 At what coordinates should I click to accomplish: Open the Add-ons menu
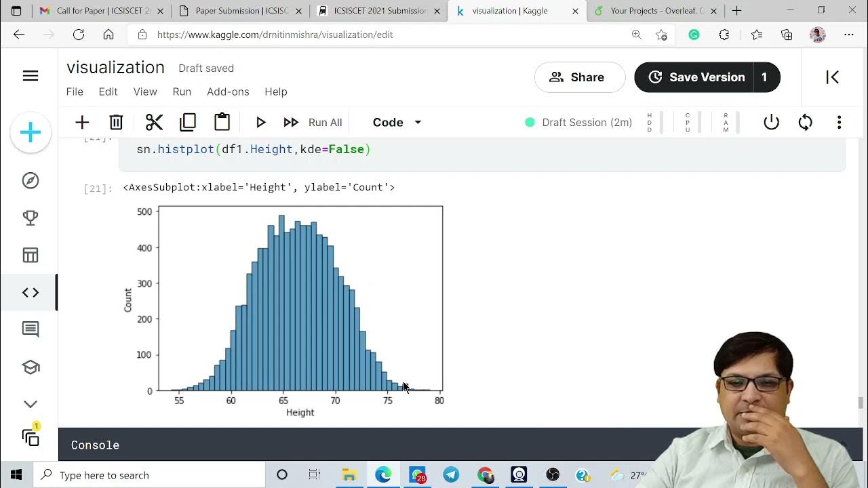click(228, 91)
